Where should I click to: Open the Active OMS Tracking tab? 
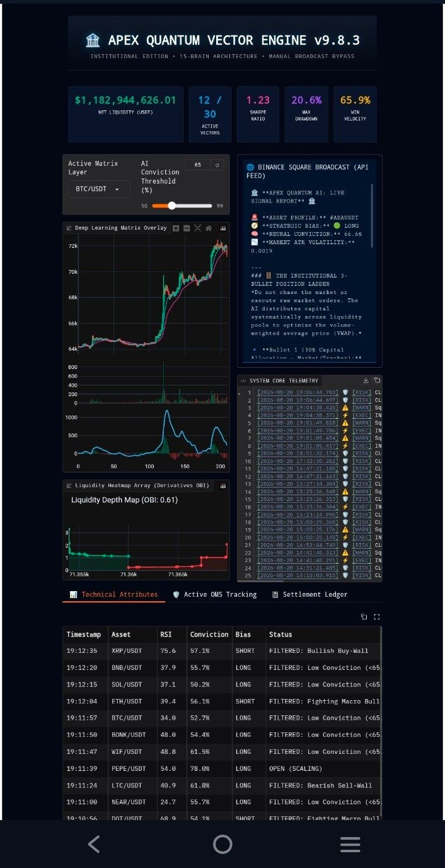coord(214,594)
